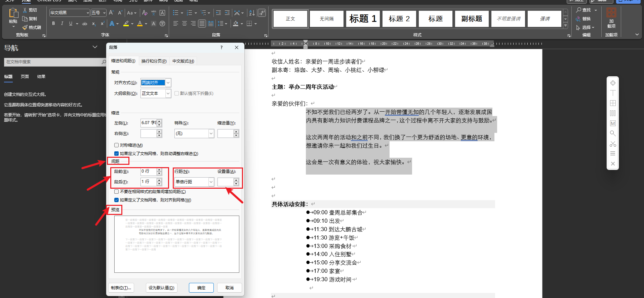Open the navigation pane options chevron

[95, 47]
